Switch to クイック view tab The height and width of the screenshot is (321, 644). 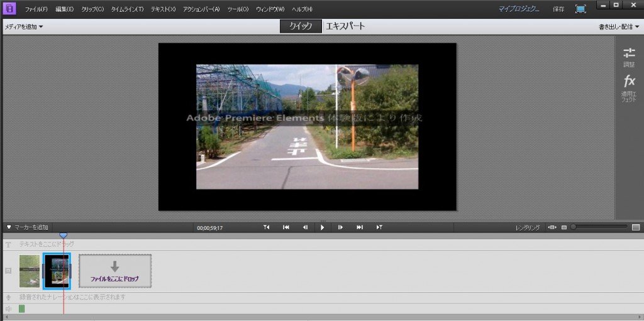[301, 26]
